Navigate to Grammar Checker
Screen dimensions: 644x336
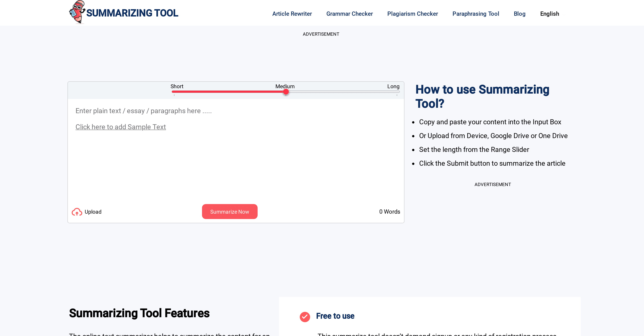(x=349, y=14)
